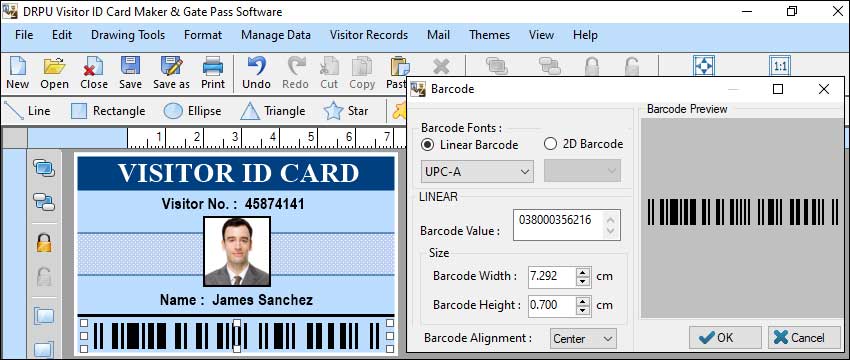Open the Manage Data menu
Viewport: 850px width, 360px height.
[x=276, y=35]
